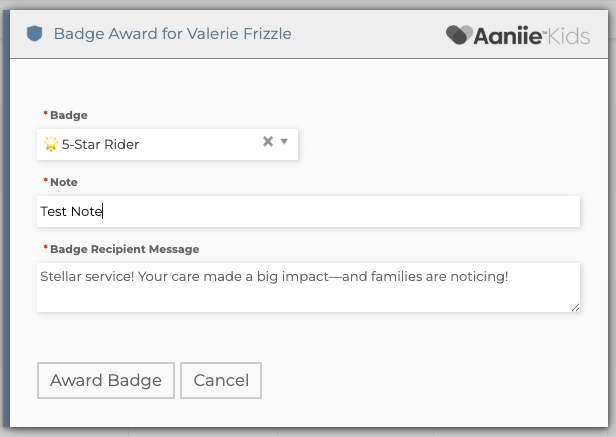Screen dimensions: 616x437
Task: Click the asterisk beside Badge Recipient Message
Action: [x=45, y=249]
